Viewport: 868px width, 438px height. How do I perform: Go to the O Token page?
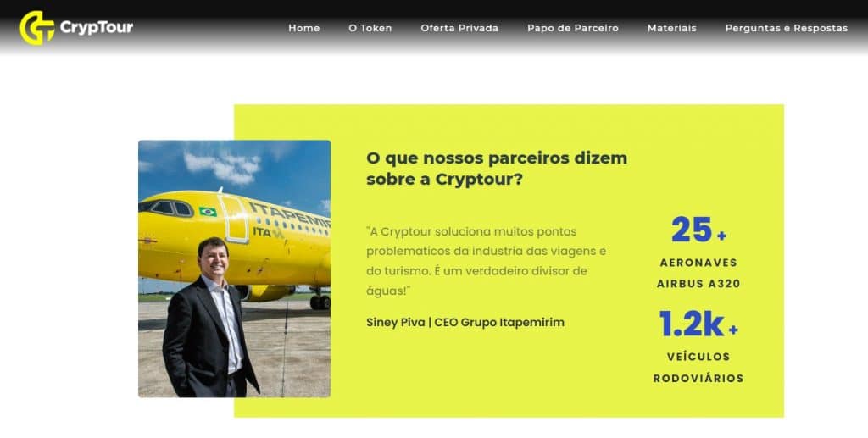click(x=370, y=28)
